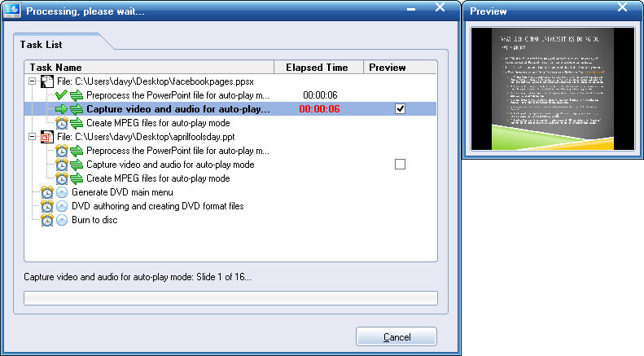
Task: Click the green arrow on the highlighted Capture task
Action: click(x=61, y=109)
